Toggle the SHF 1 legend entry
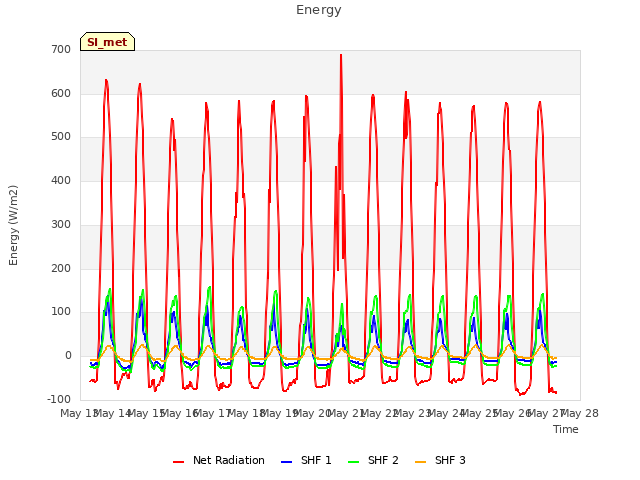 [306, 460]
